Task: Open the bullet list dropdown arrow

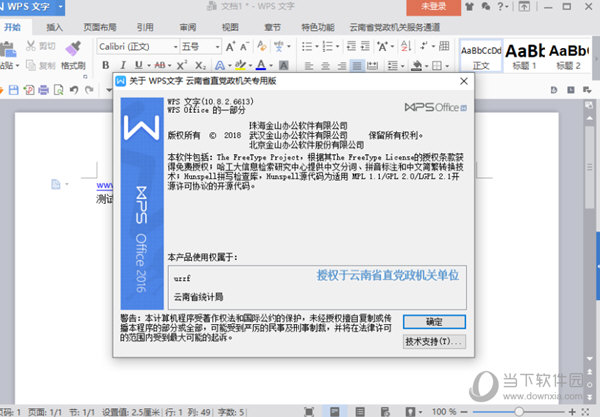Action: (x=316, y=47)
